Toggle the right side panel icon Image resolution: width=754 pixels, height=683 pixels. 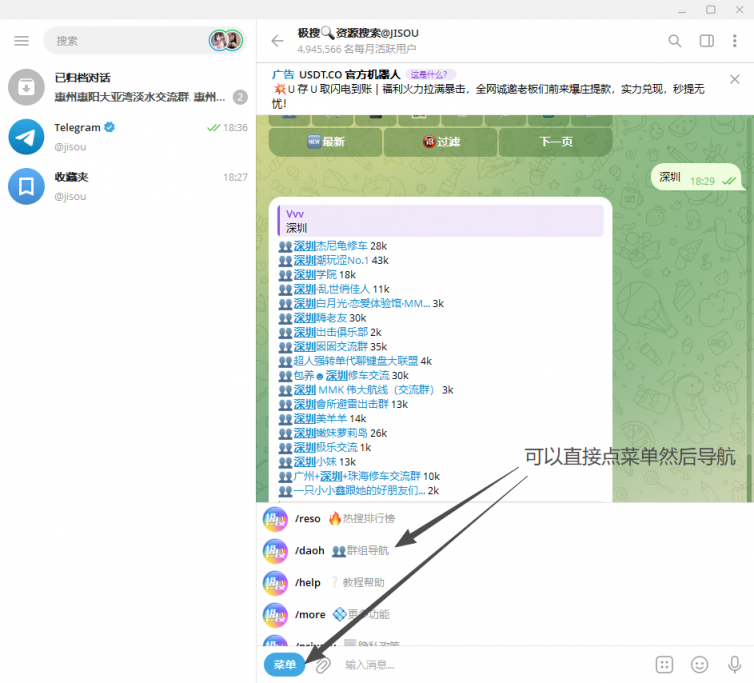click(x=707, y=41)
